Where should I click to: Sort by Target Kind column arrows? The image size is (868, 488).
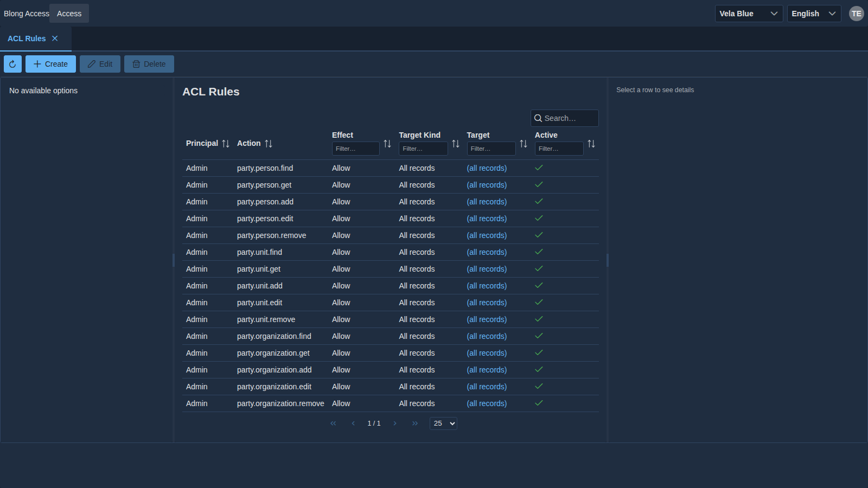coord(456,144)
